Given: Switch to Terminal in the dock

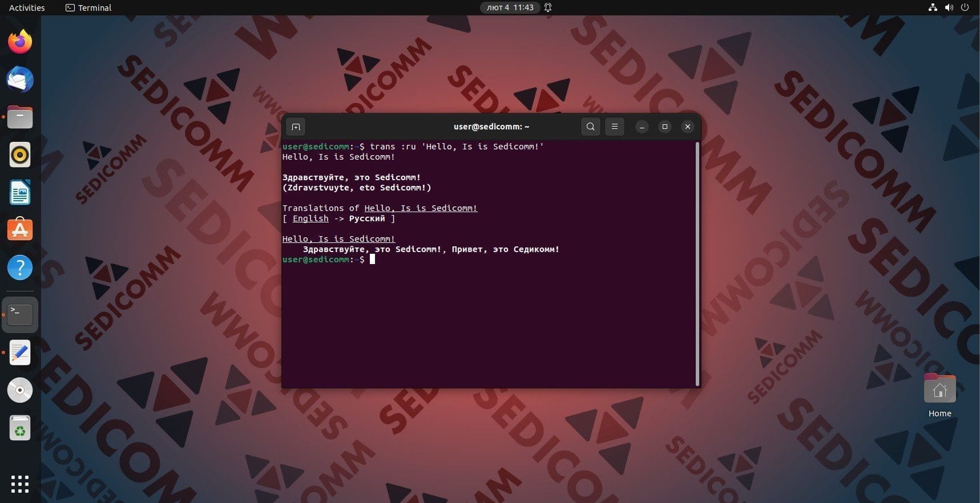Looking at the screenshot, I should coord(20,314).
